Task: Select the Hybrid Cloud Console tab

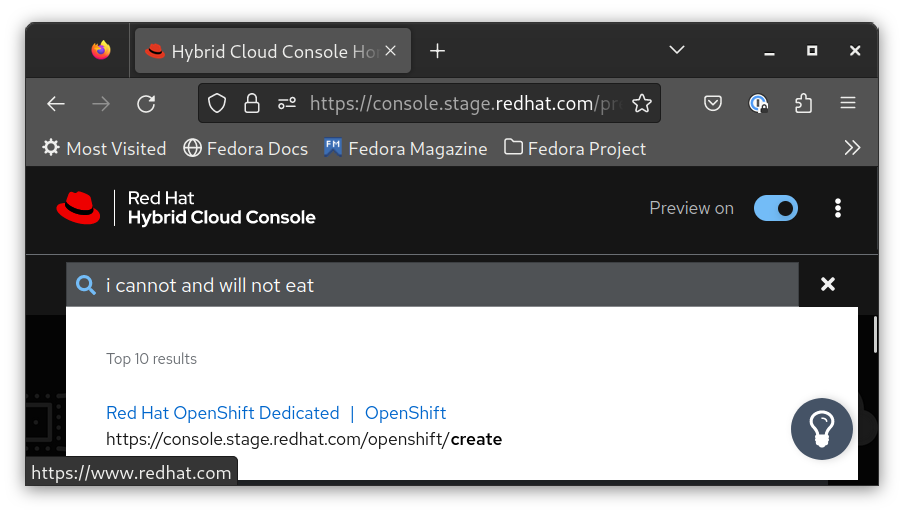Action: pyautogui.click(x=262, y=51)
